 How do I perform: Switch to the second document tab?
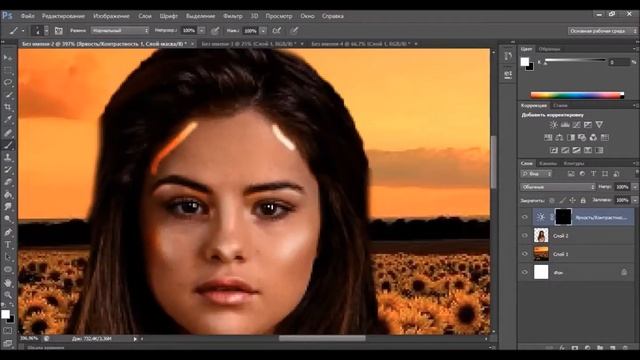coord(249,43)
